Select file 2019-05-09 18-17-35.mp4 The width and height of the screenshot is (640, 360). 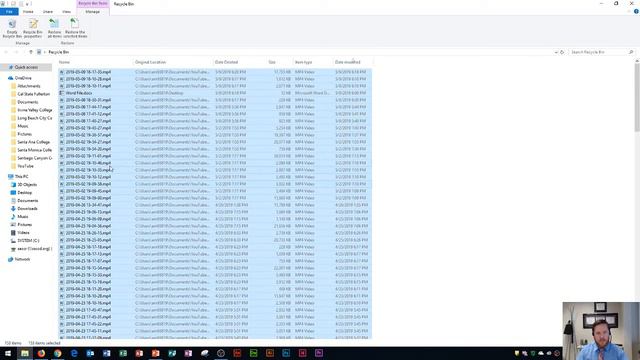tap(215, 72)
